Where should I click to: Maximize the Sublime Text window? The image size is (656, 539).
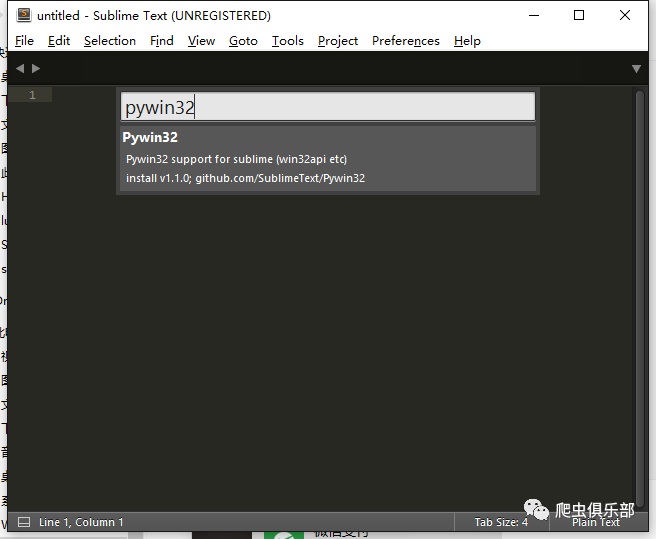click(x=579, y=15)
